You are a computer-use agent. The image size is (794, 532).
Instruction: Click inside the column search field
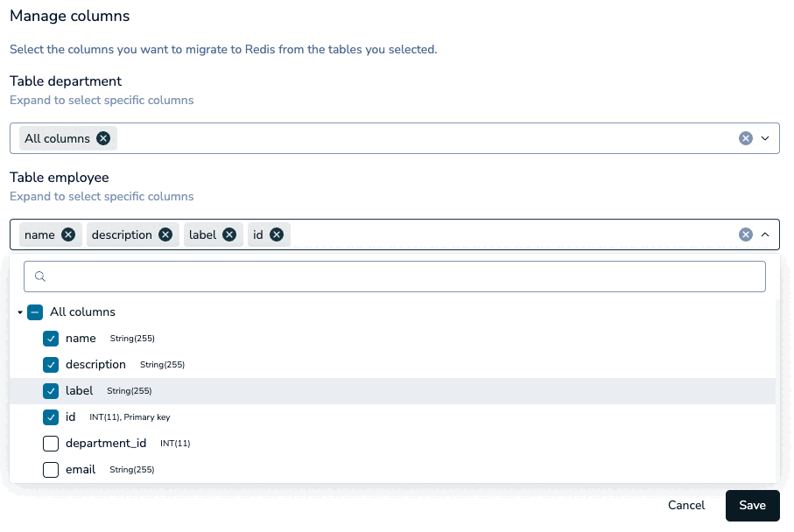[394, 276]
